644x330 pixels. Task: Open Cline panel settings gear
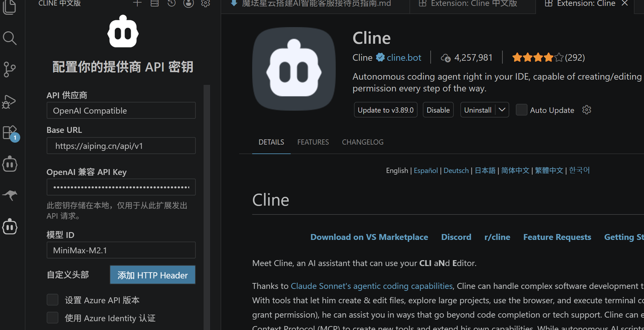click(205, 4)
